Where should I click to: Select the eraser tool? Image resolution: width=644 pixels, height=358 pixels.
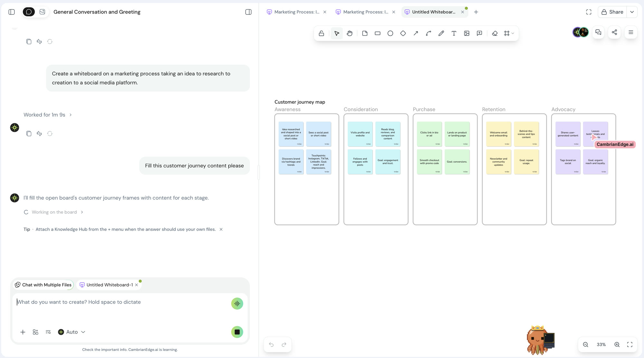click(x=495, y=33)
